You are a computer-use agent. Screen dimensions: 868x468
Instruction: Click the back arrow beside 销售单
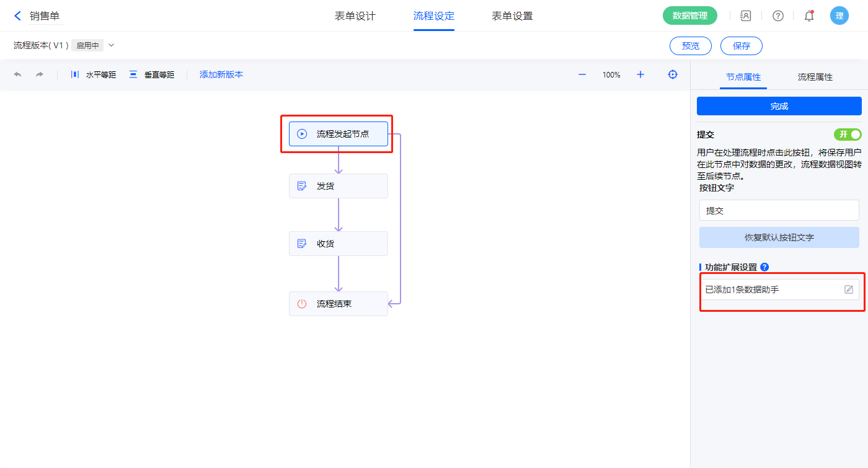pos(17,16)
